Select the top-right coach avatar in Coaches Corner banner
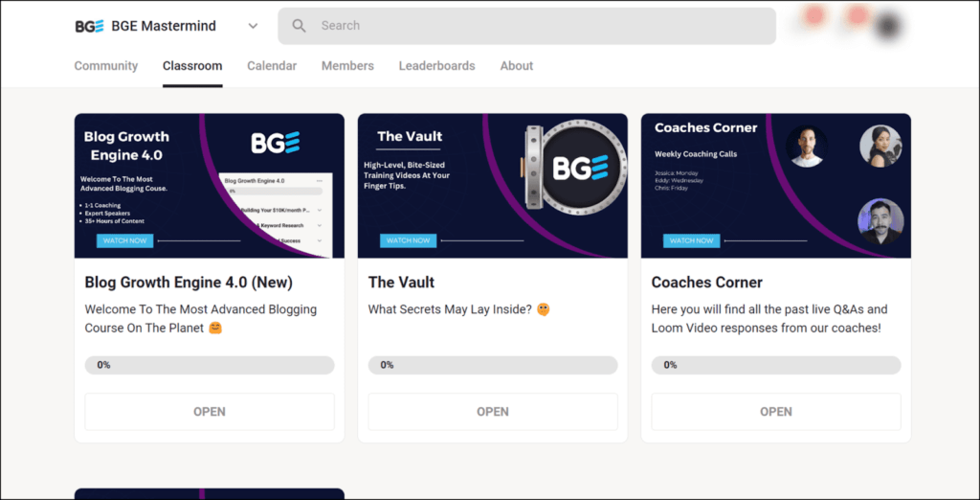Screen dimensions: 980x500 coord(880,146)
